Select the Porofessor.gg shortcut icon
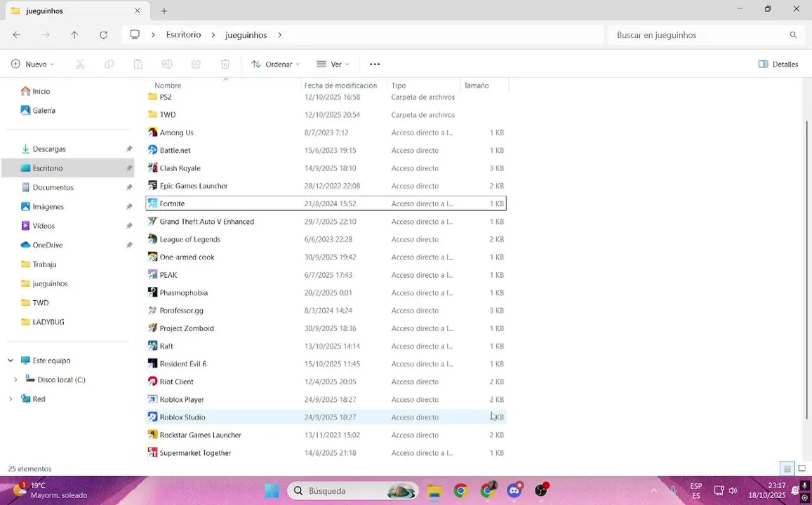The width and height of the screenshot is (812, 505). tap(152, 311)
